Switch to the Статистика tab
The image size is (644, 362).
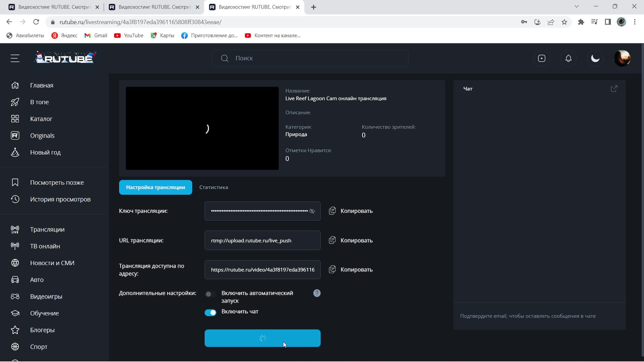tap(214, 187)
